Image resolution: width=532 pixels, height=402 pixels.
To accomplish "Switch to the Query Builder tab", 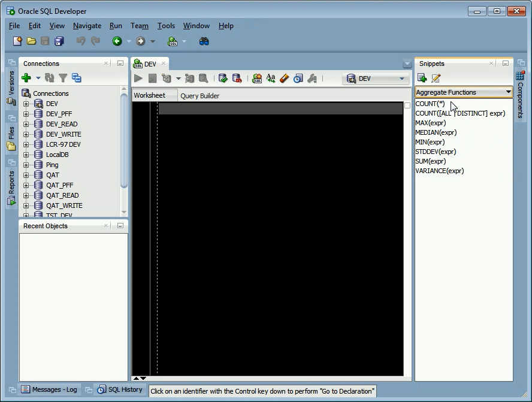I will click(x=200, y=96).
